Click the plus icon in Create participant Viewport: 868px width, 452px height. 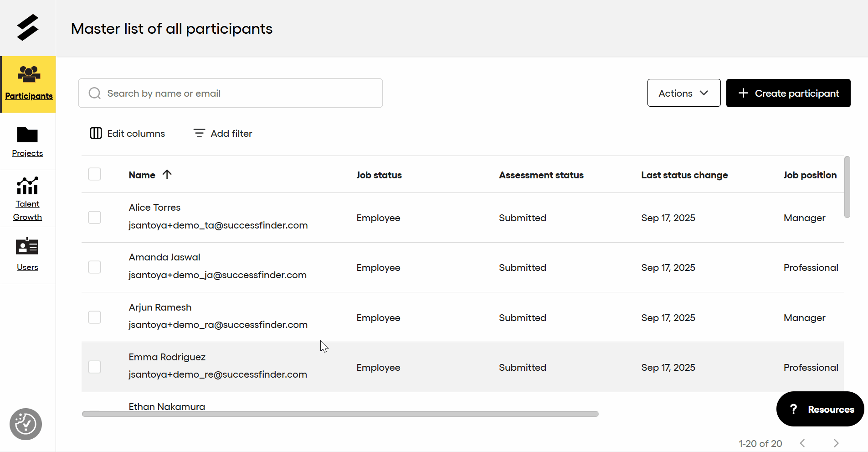tap(743, 93)
